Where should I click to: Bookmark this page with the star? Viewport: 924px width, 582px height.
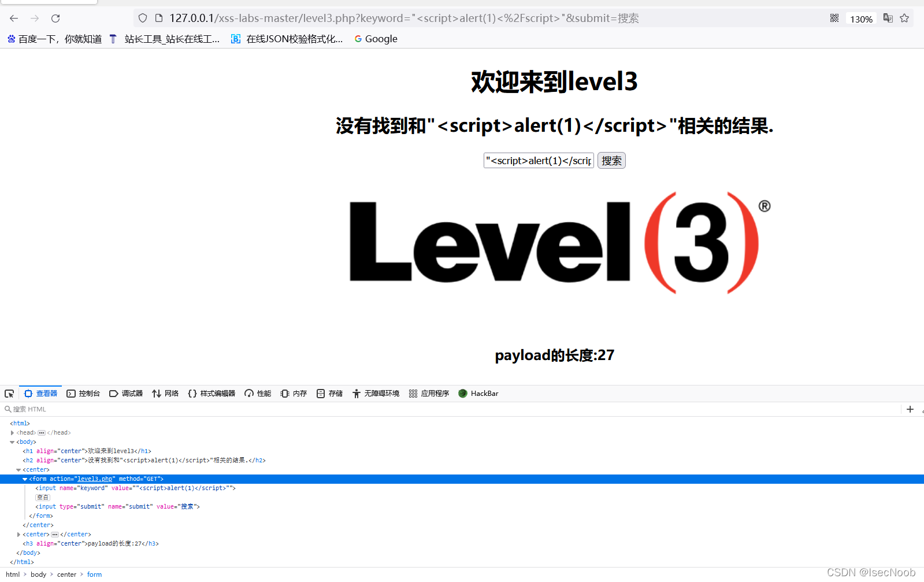click(x=904, y=18)
